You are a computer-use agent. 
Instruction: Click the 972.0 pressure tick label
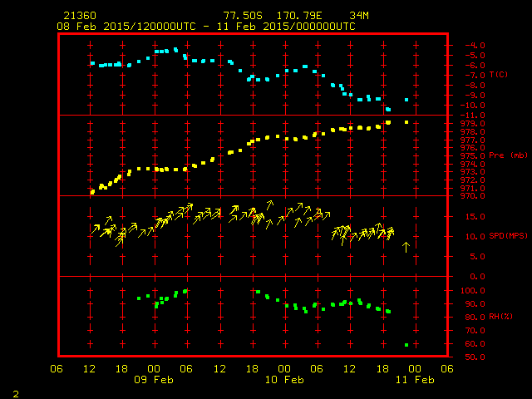(473, 180)
